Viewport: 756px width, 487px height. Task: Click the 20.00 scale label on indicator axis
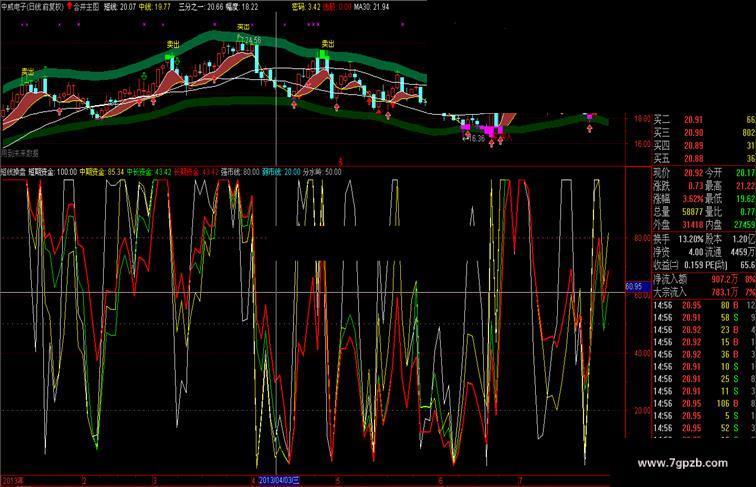tap(642, 411)
